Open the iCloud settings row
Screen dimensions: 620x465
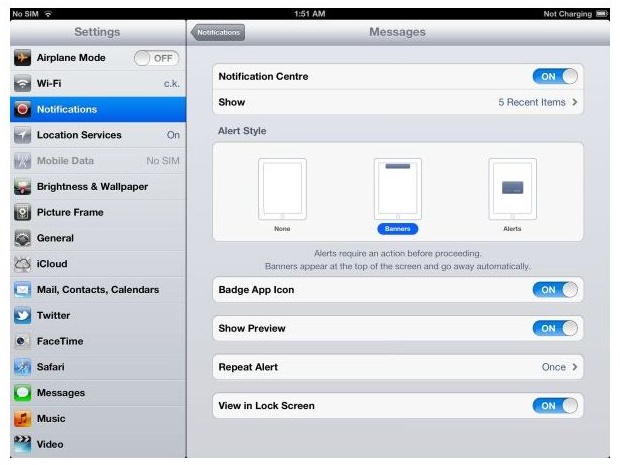pyautogui.click(x=98, y=264)
